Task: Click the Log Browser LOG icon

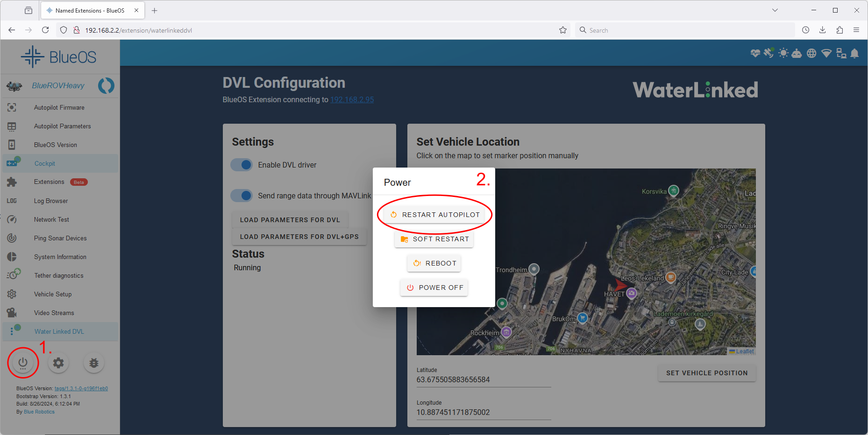Action: (x=12, y=201)
